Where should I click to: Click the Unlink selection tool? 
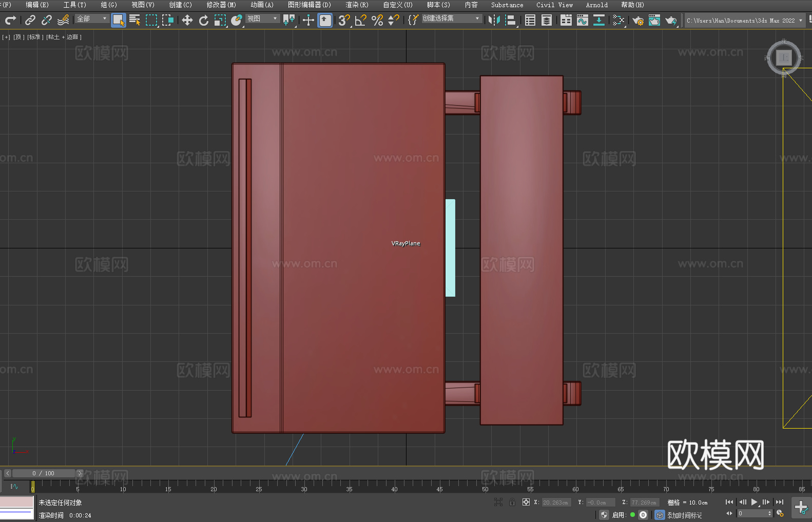pos(47,20)
